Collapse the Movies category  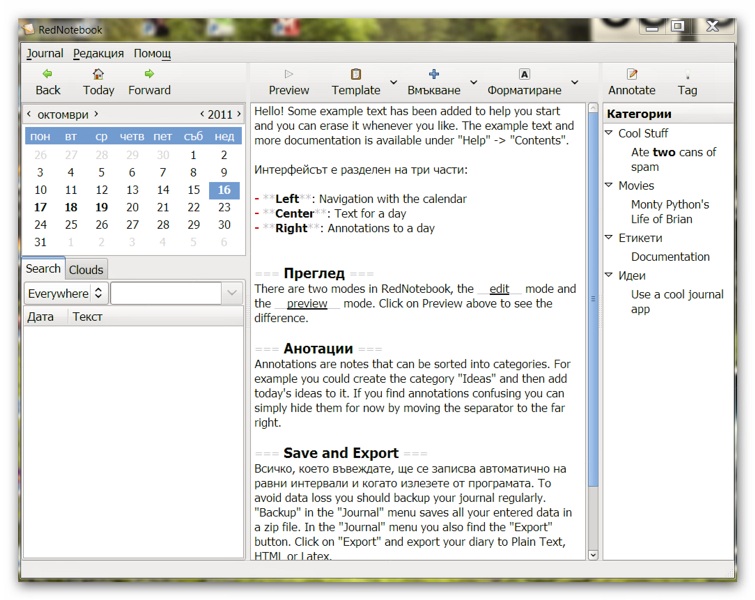tap(609, 185)
